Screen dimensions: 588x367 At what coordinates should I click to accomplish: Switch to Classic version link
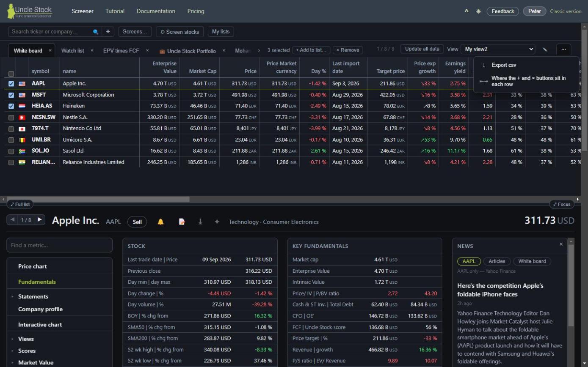pos(566,11)
